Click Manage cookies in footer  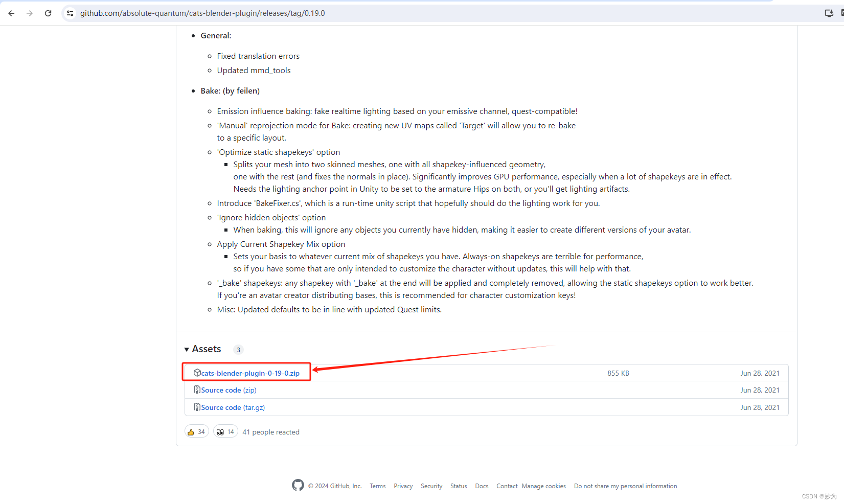(544, 486)
